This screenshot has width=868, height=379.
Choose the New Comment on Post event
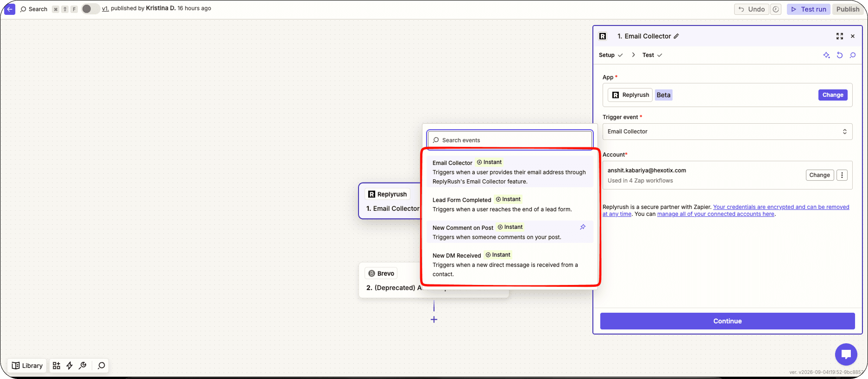(x=510, y=232)
